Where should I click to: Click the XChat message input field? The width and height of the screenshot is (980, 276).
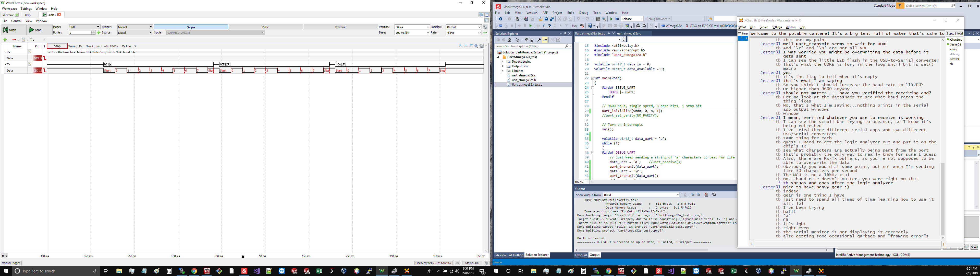pyautogui.click(x=848, y=244)
